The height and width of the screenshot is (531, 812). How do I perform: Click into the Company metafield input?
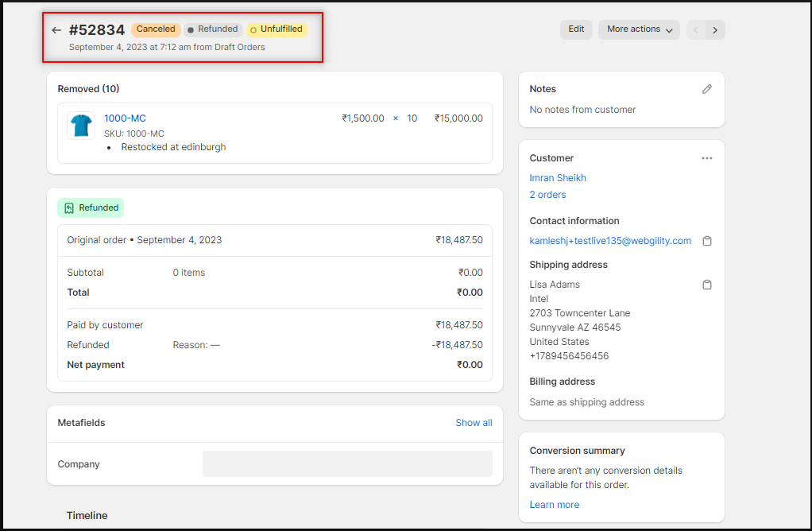coord(347,464)
